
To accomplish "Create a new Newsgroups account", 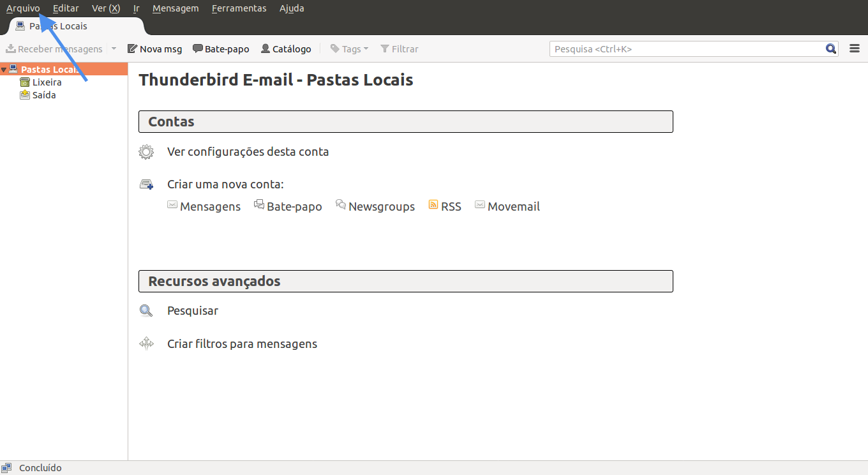I will pos(382,207).
